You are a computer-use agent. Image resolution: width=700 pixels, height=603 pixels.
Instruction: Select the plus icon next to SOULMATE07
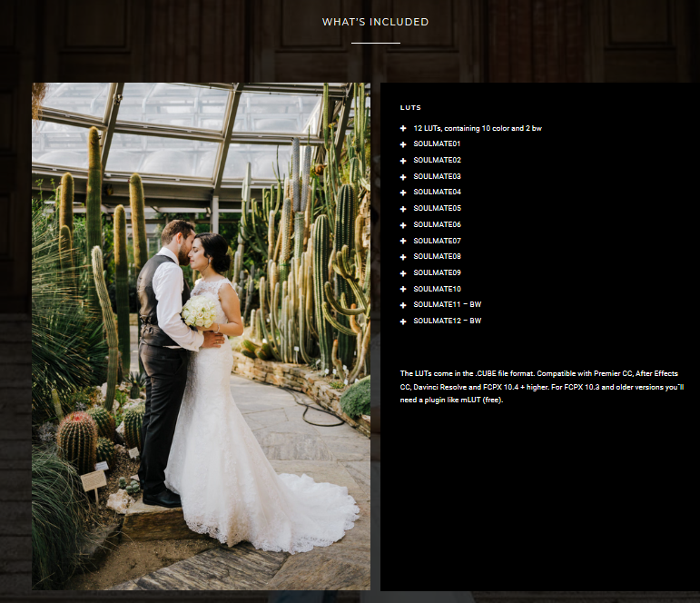click(403, 242)
